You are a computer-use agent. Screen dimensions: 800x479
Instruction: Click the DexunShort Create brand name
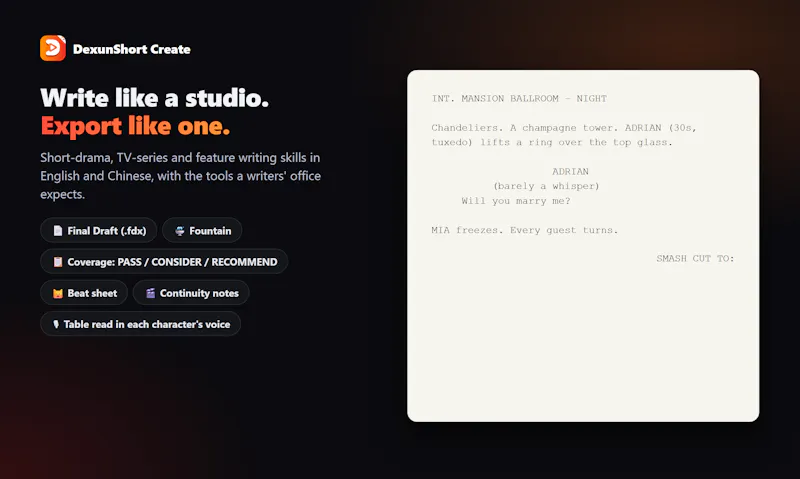132,49
